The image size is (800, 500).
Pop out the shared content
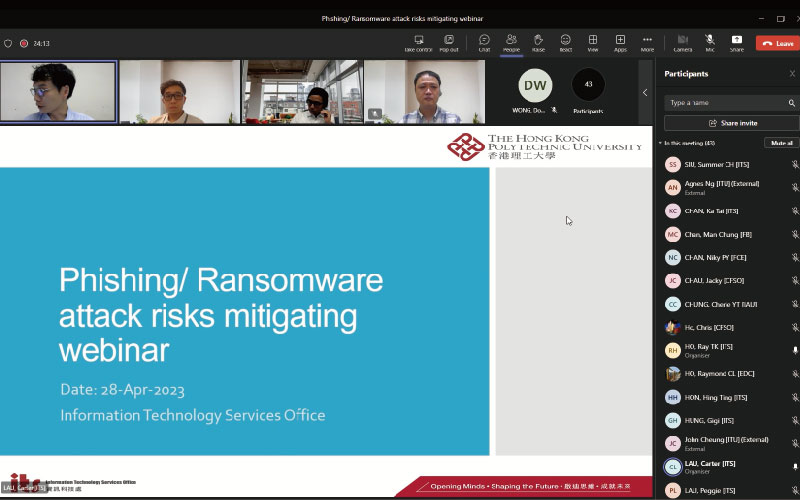click(x=449, y=42)
